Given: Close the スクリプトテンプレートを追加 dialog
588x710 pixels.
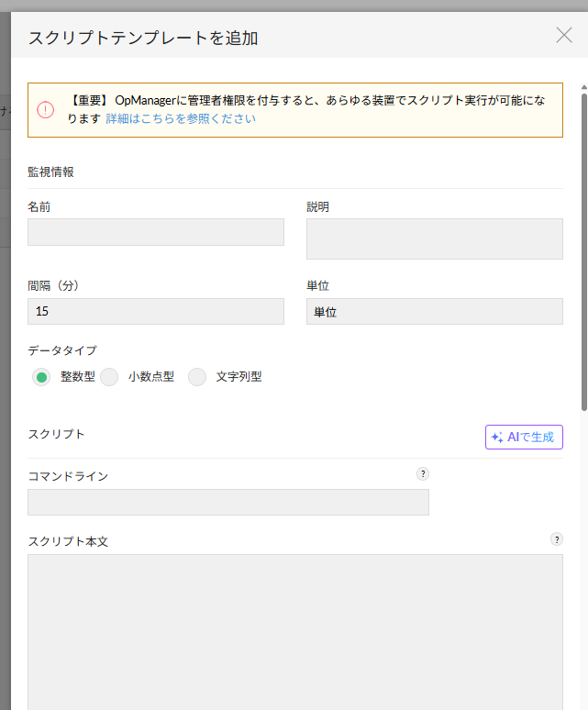Looking at the screenshot, I should click(x=564, y=36).
